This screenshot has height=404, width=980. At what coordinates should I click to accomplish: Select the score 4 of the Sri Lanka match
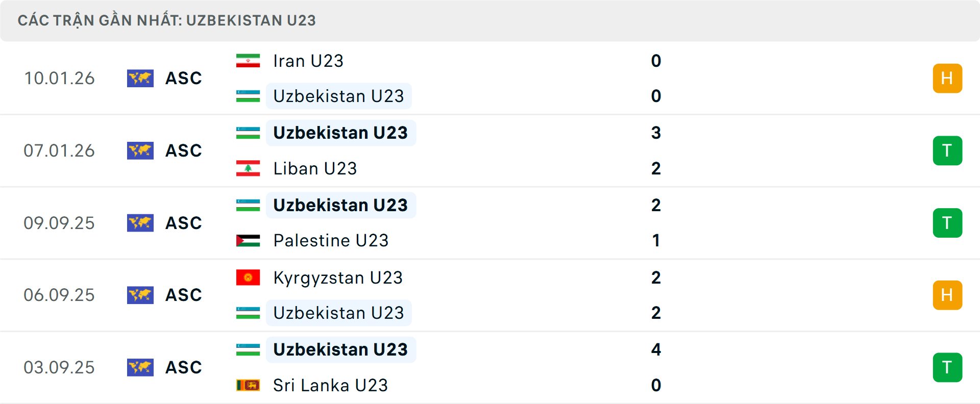tap(656, 350)
